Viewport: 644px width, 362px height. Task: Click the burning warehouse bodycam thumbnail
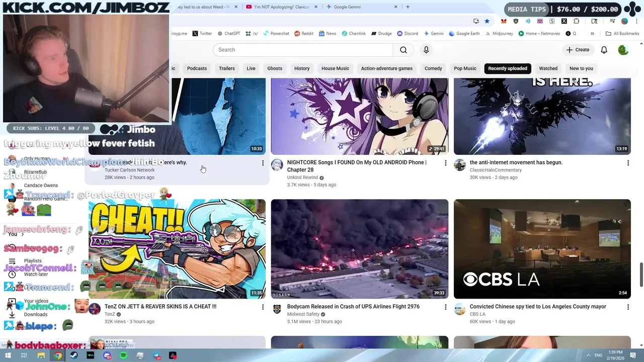(x=359, y=249)
